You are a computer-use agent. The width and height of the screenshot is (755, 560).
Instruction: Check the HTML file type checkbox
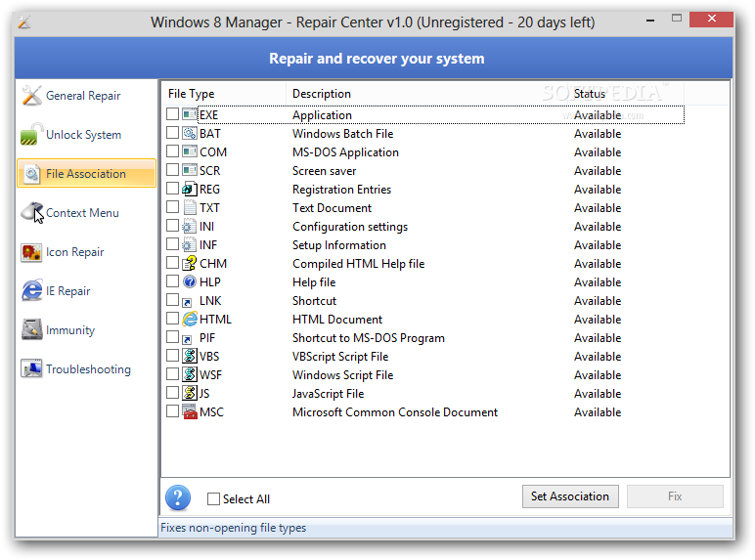click(x=172, y=319)
